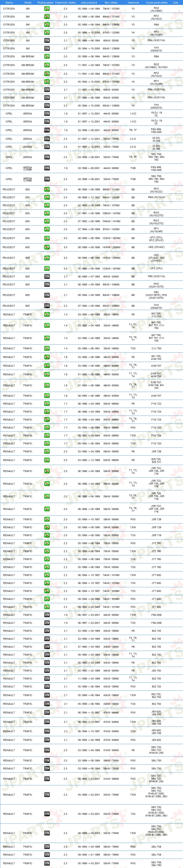This screenshot has height=868, width=183.
Task: Click PB icon in Trafic 63kW / 86KM row
Action: pyautogui.click(x=47, y=460)
